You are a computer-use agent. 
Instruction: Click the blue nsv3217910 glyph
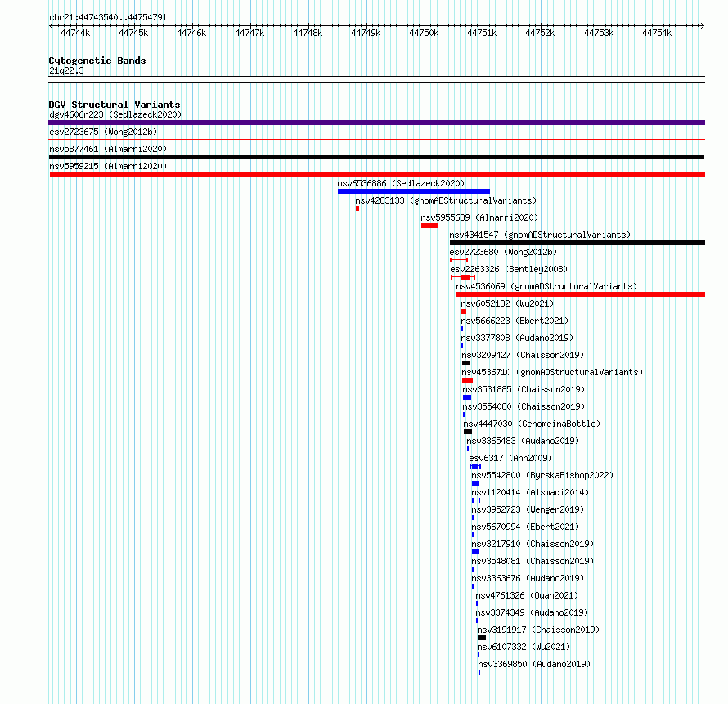tap(475, 552)
